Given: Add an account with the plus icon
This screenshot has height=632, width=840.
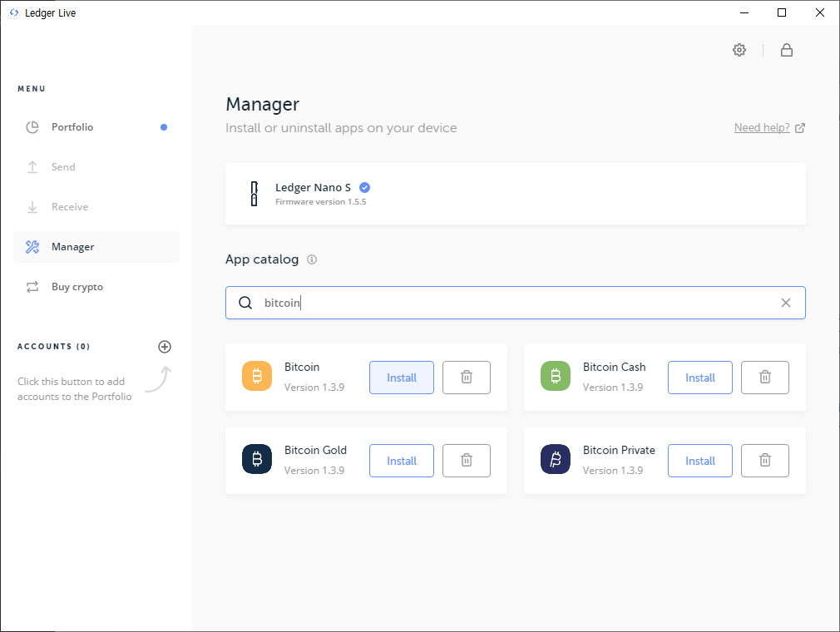Looking at the screenshot, I should click(x=165, y=347).
